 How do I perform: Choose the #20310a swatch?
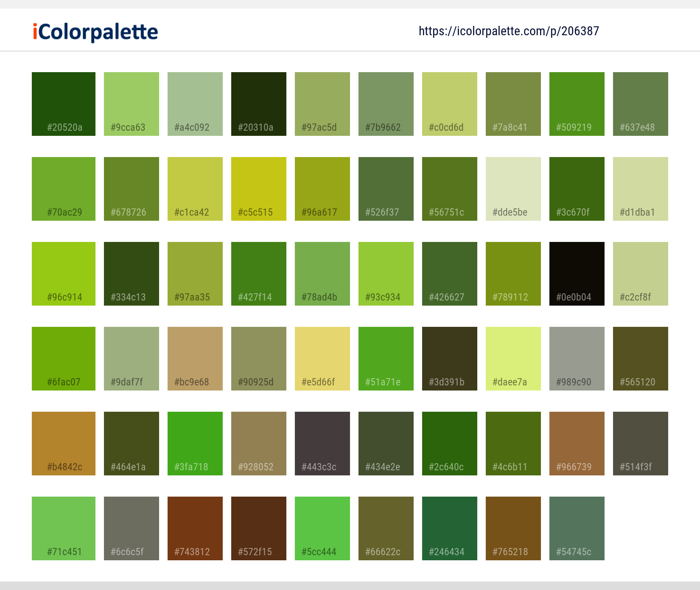pos(259,104)
